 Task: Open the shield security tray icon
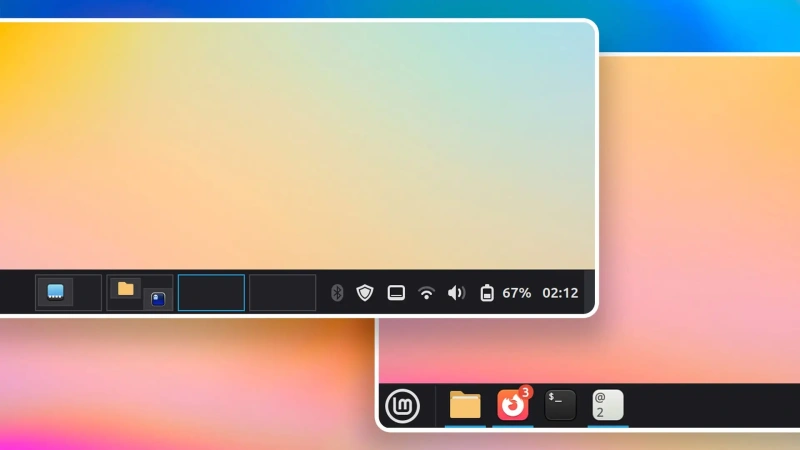click(365, 293)
